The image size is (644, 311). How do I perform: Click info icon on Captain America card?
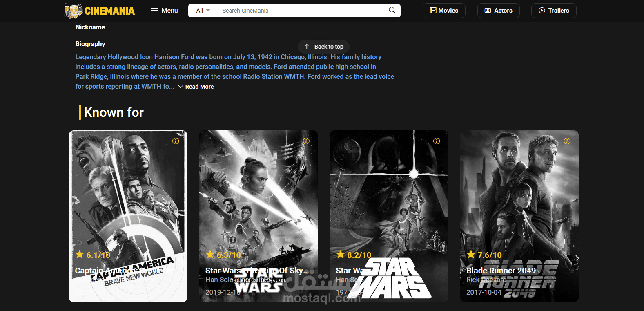tap(176, 141)
